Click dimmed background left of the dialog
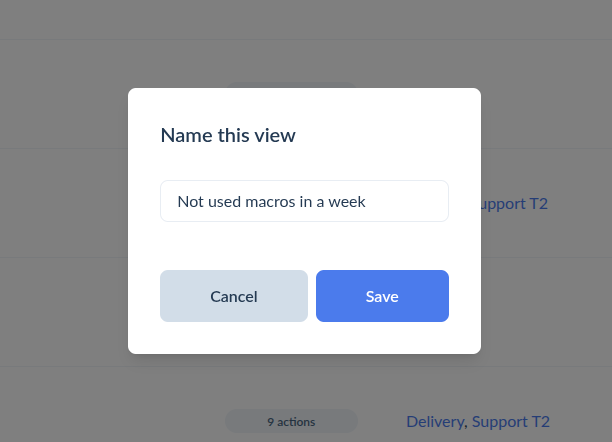Viewport: 612px width, 442px height. (64, 221)
